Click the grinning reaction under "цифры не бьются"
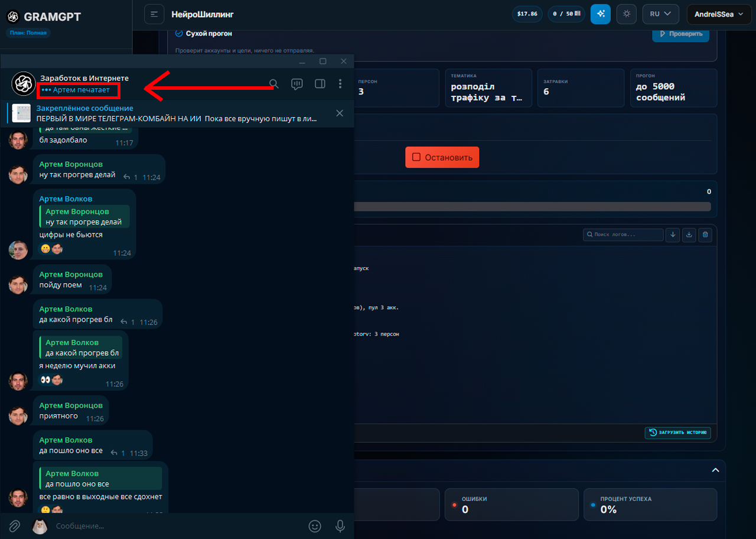756x539 pixels. point(45,249)
